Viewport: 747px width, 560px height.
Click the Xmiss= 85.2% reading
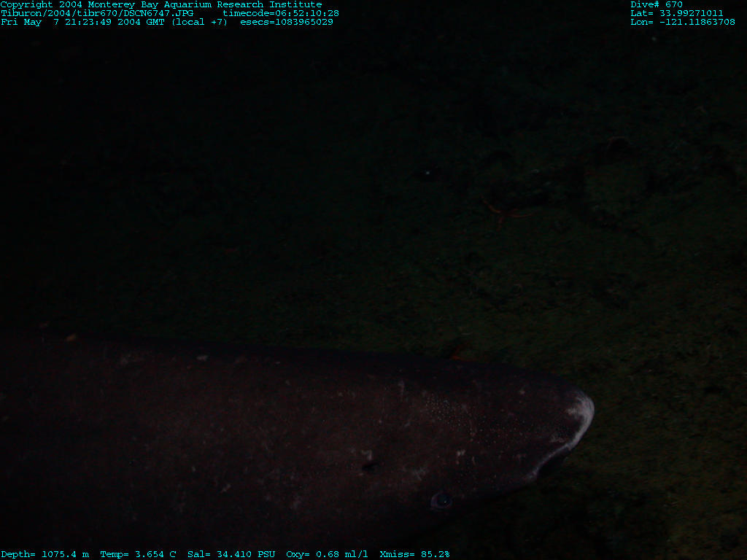(414, 554)
